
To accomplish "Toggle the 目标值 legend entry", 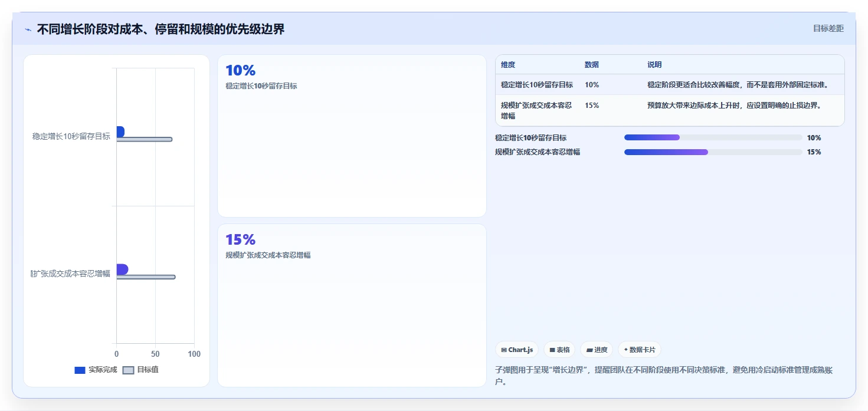I will point(140,370).
